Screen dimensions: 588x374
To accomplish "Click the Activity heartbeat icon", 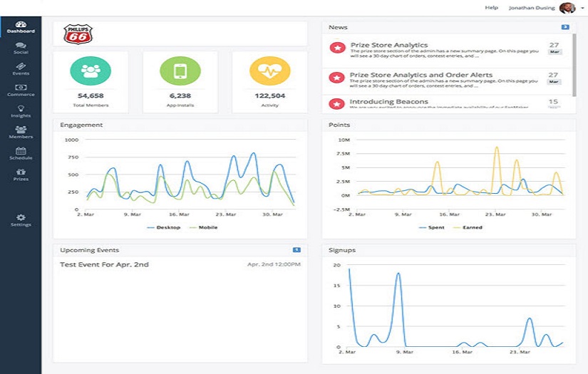I will (x=270, y=71).
